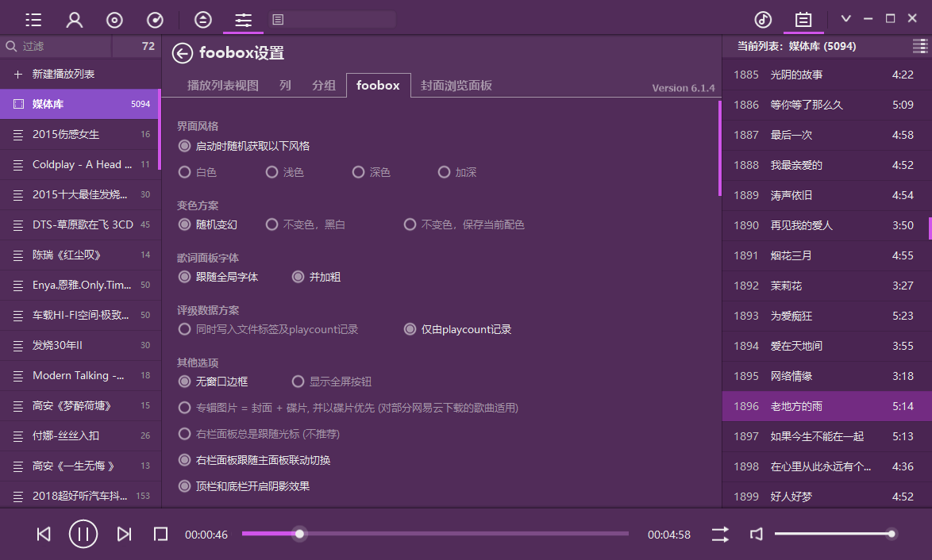Click the small document icon in top field

[x=278, y=20]
